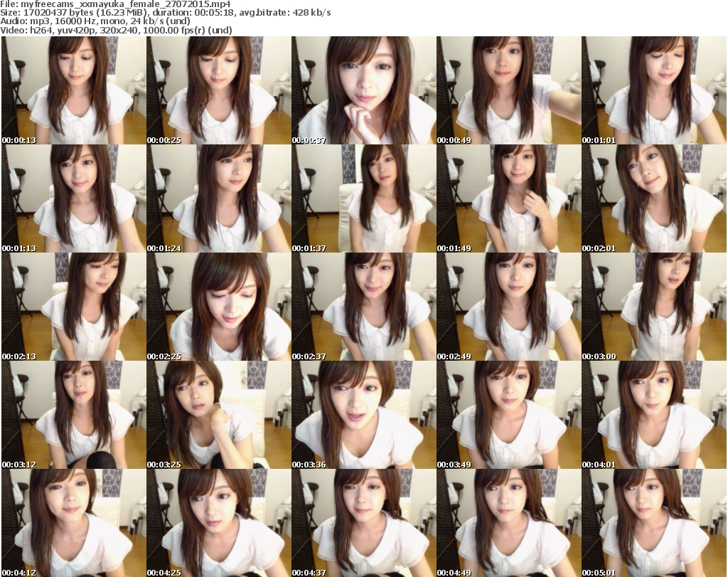The image size is (728, 577).
Task: Select the thumbnail stamped 00:00:37
Action: 363,90
